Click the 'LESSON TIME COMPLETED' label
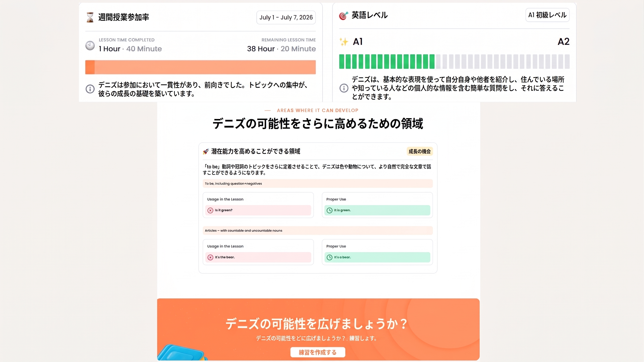The width and height of the screenshot is (644, 362). click(x=126, y=40)
